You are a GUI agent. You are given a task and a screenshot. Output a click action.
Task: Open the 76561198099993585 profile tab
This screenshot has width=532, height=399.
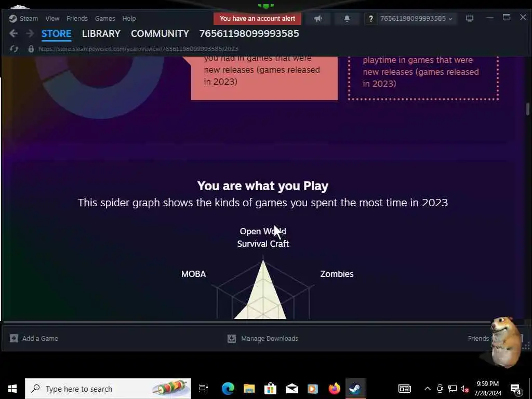(x=249, y=34)
